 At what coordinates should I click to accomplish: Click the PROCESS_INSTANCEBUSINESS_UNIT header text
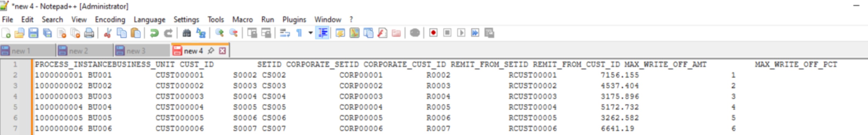(105, 64)
